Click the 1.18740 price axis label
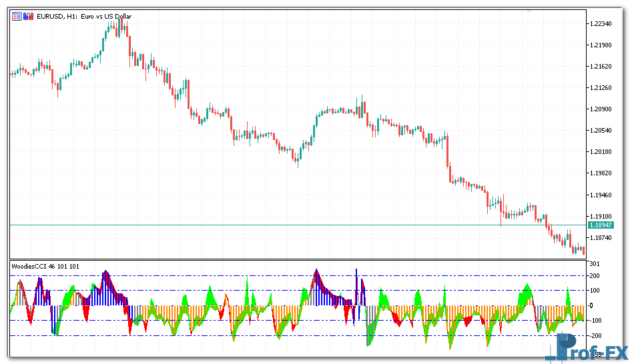This screenshot has height=364, width=630. click(x=602, y=237)
